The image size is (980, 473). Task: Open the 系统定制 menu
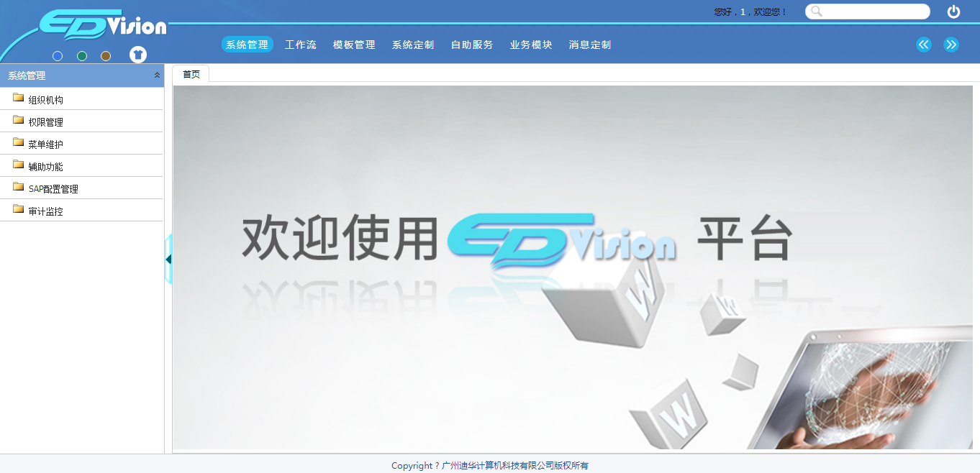pyautogui.click(x=413, y=45)
